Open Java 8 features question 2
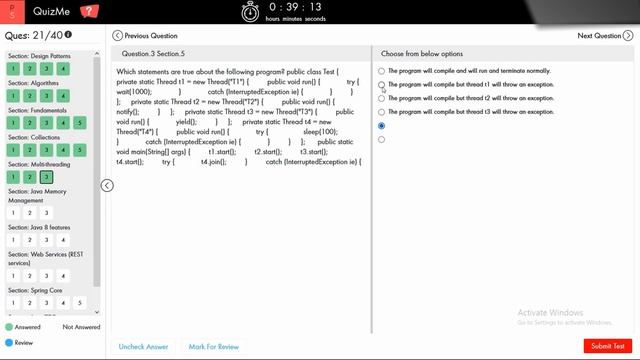 tap(30, 240)
